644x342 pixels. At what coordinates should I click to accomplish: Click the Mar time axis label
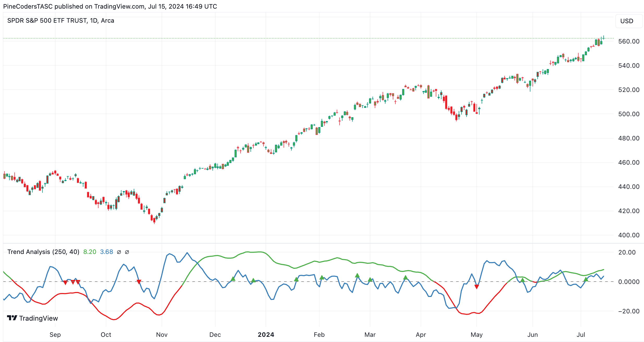[x=370, y=335]
